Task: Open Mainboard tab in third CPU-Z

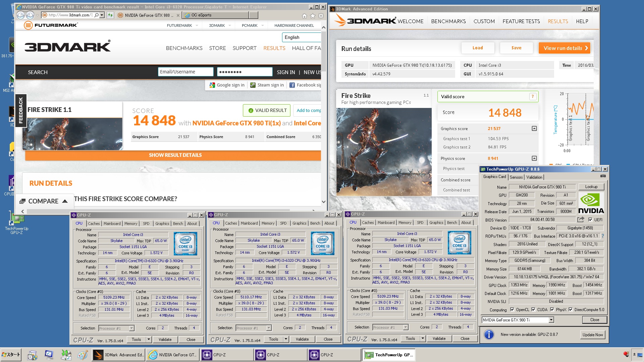Action: [386, 223]
